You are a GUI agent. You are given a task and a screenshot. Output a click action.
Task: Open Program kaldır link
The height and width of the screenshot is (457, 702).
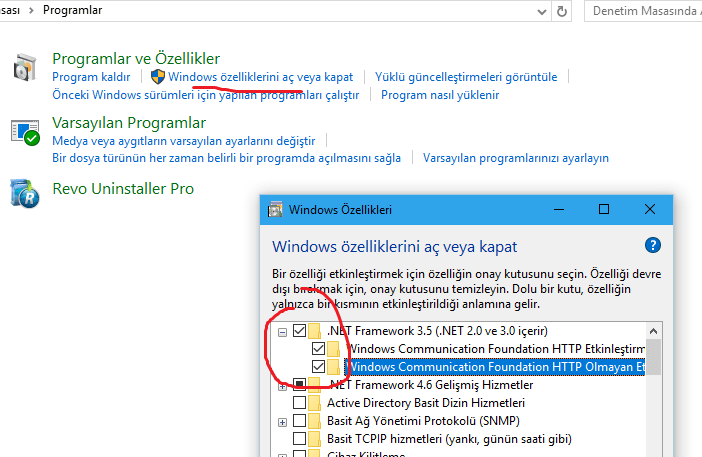pyautogui.click(x=91, y=77)
